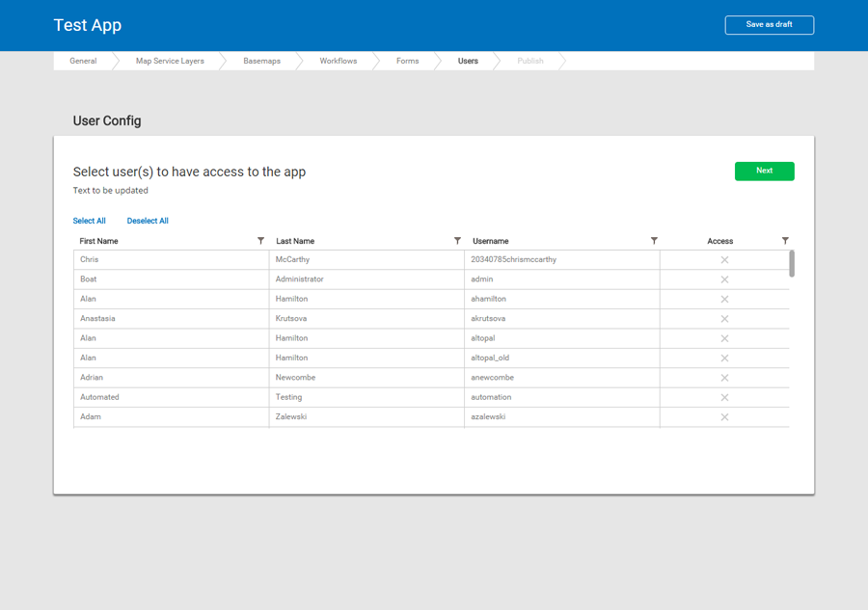
Task: Go to the Map Service Layers step
Action: tap(170, 61)
